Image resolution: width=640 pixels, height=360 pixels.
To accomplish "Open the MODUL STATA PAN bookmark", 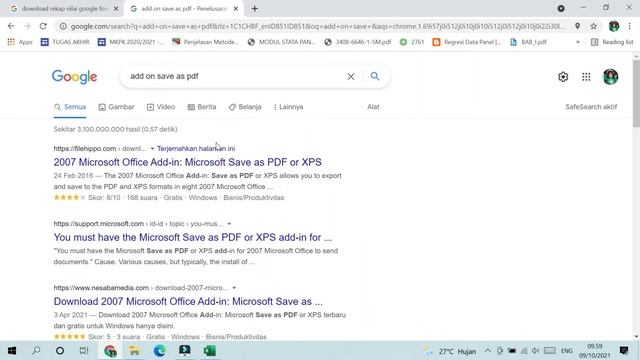I will [x=282, y=42].
